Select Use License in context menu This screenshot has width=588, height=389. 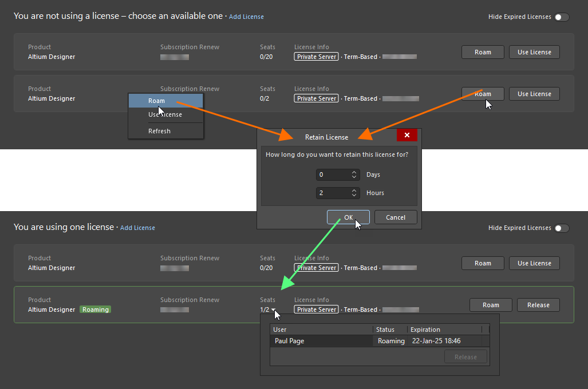point(165,114)
